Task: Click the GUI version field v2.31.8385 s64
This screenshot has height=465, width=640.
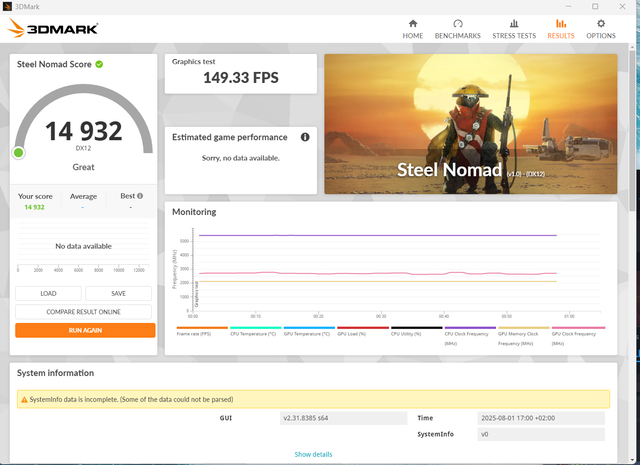Action: (x=343, y=418)
